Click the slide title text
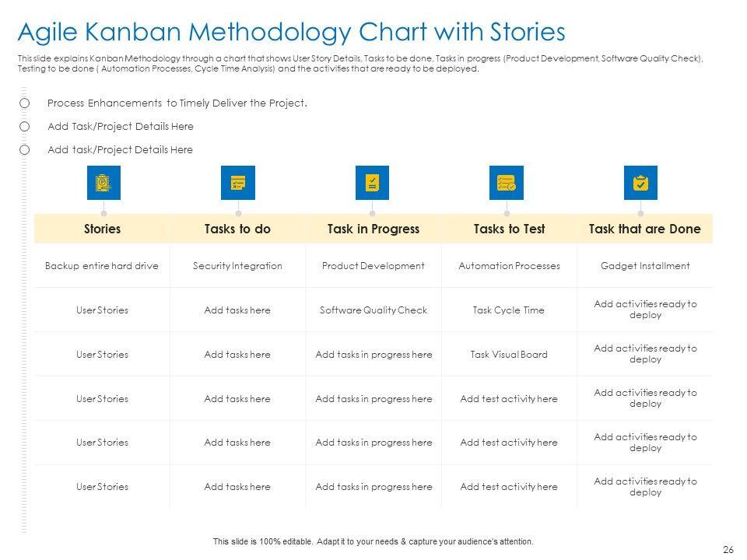The width and height of the screenshot is (747, 560). point(291,33)
